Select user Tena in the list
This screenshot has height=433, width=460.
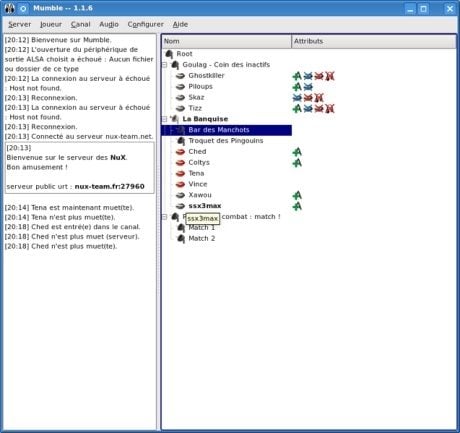click(x=196, y=173)
